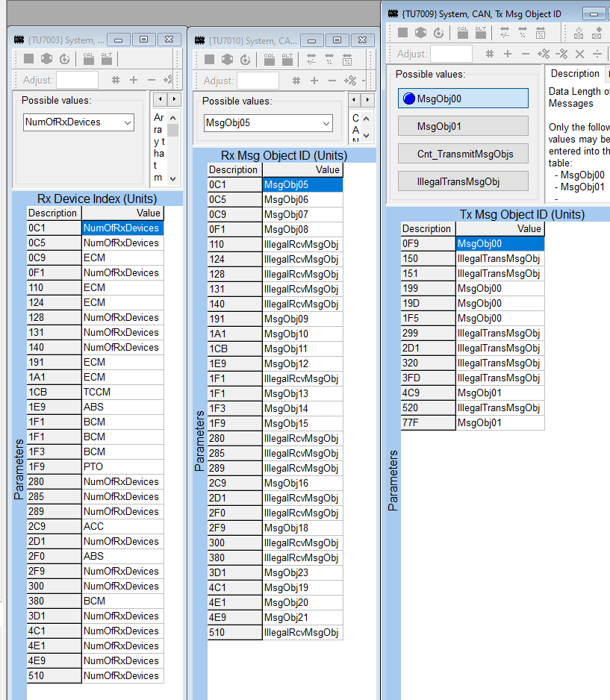Click the # set-value icon in TU7003 Adjust bar
Screen dimensions: 610x700
point(116,80)
